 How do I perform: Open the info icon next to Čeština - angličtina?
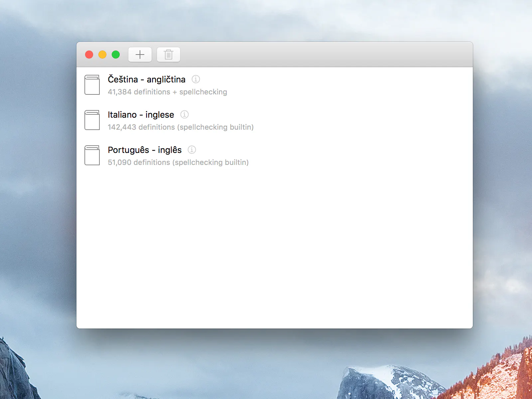coord(196,79)
